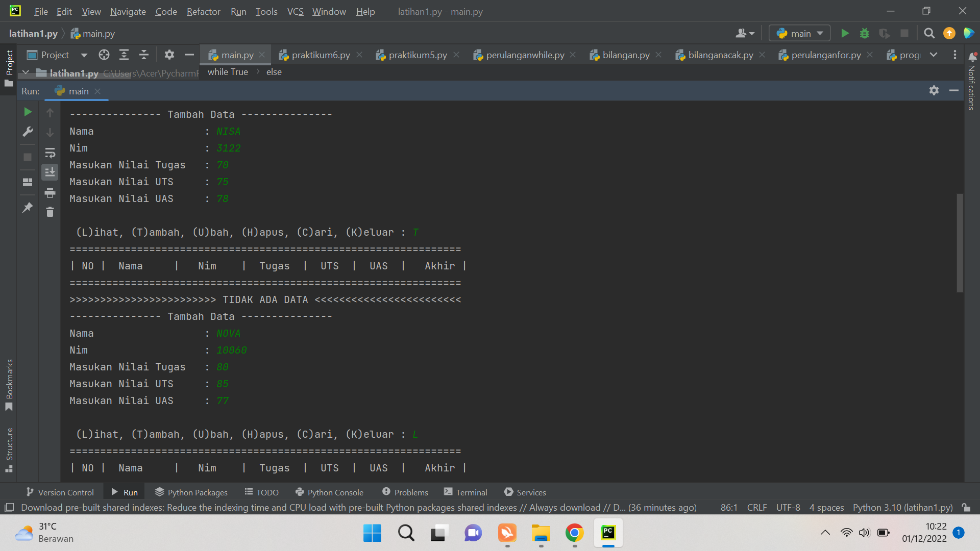Clear all output with the trash icon
Screen dimensions: 980x551
pyautogui.click(x=50, y=212)
